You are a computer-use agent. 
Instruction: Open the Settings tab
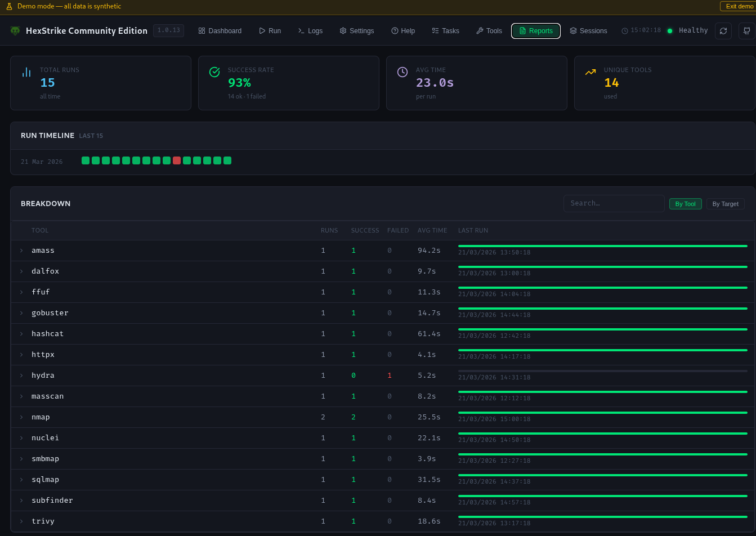pos(357,31)
